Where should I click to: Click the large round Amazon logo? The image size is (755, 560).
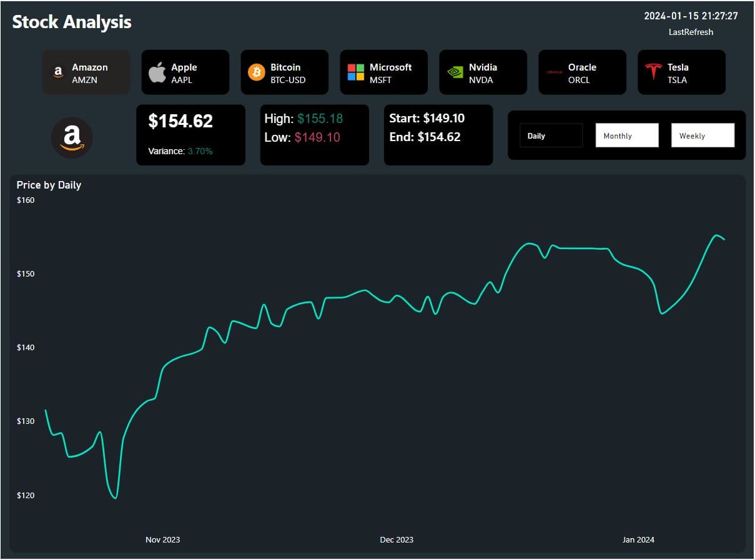click(x=72, y=138)
